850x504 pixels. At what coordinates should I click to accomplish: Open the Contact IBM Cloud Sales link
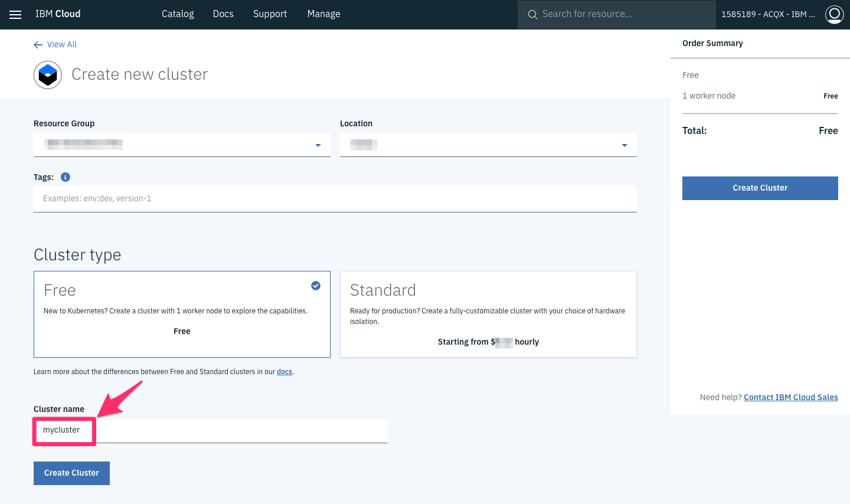[791, 398]
